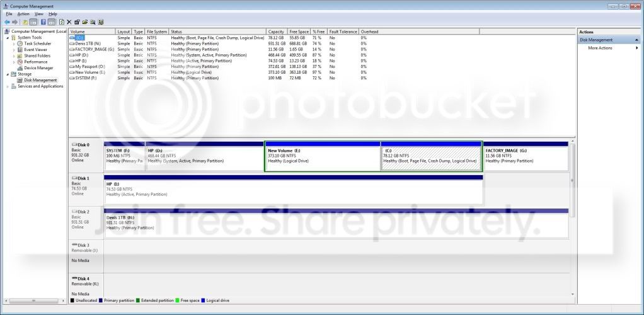Image resolution: width=644 pixels, height=315 pixels.
Task: Click the Storage icon in tree
Action: [14, 74]
